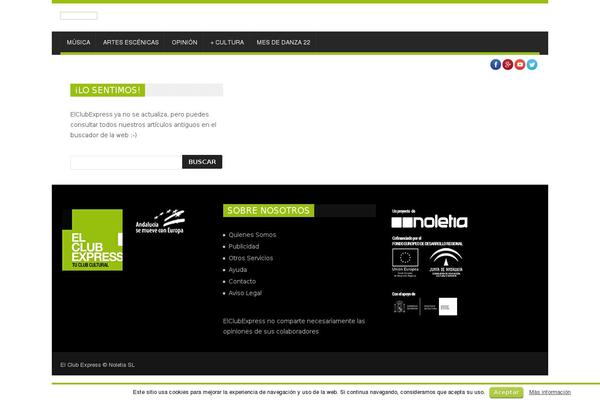Image resolution: width=600 pixels, height=400 pixels.
Task: Open the Aviso Legal link
Action: [245, 293]
